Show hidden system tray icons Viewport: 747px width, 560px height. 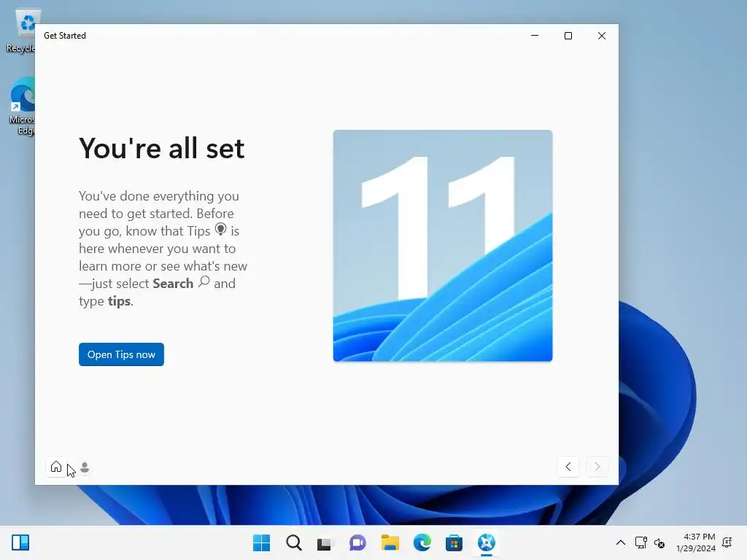click(621, 542)
